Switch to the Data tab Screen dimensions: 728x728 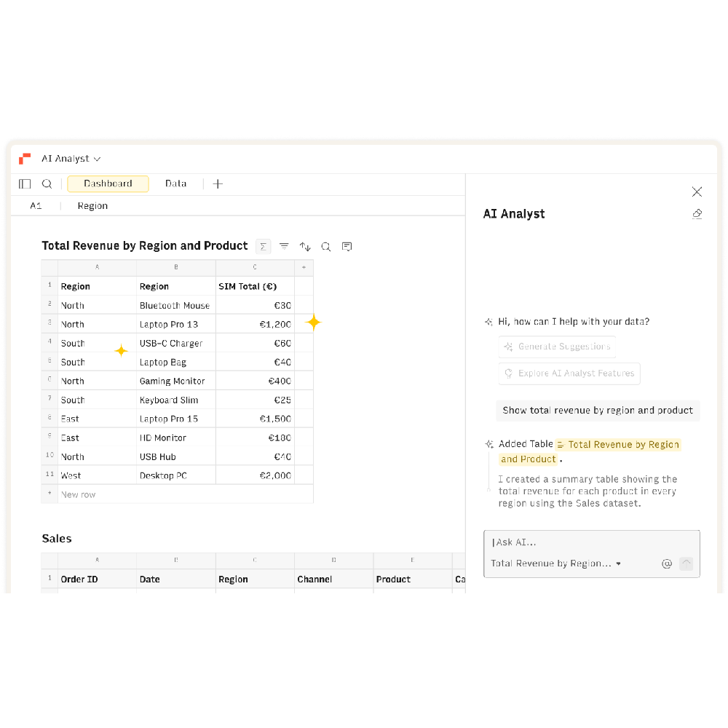click(176, 184)
